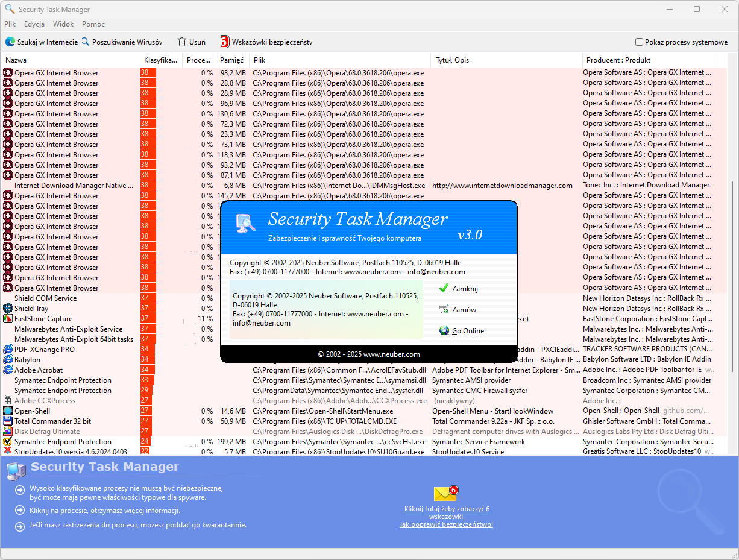Click the Disk Defrag Ultimate row icon

point(8,432)
